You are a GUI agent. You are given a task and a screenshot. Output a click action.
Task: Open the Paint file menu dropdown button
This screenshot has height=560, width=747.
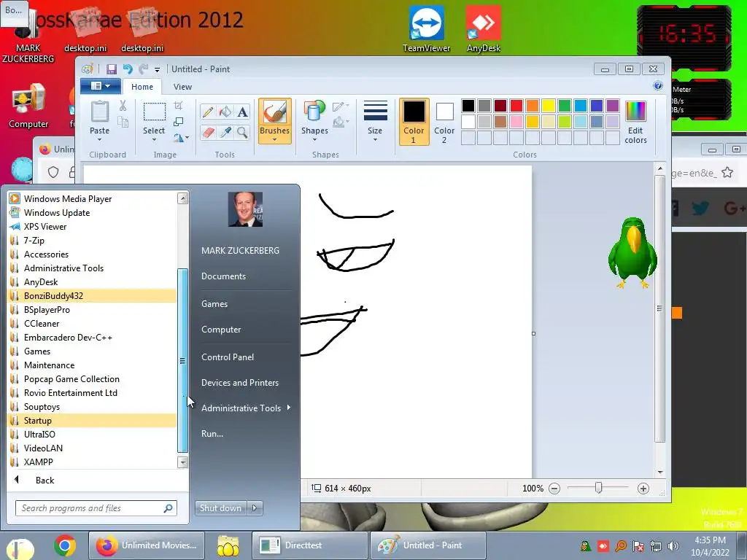[101, 86]
